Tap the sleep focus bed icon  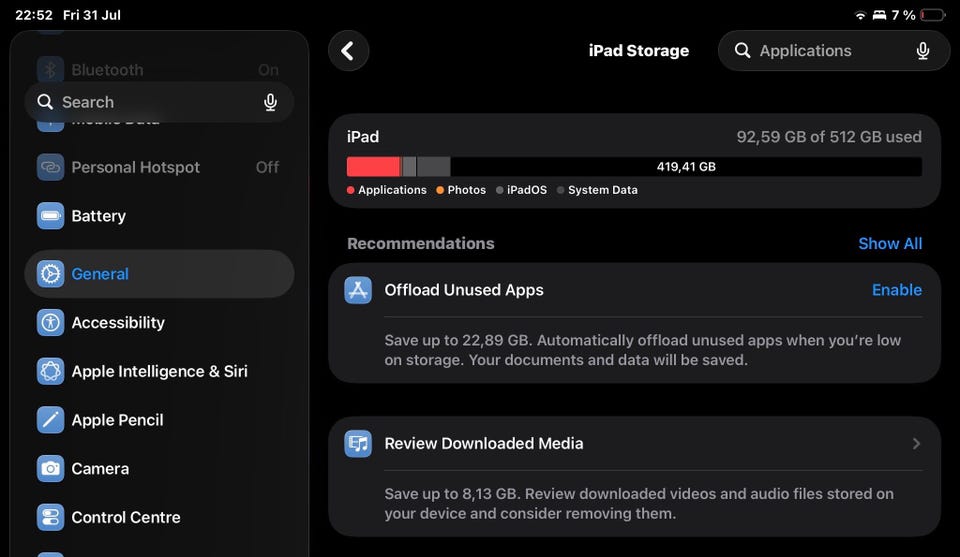pyautogui.click(x=879, y=15)
